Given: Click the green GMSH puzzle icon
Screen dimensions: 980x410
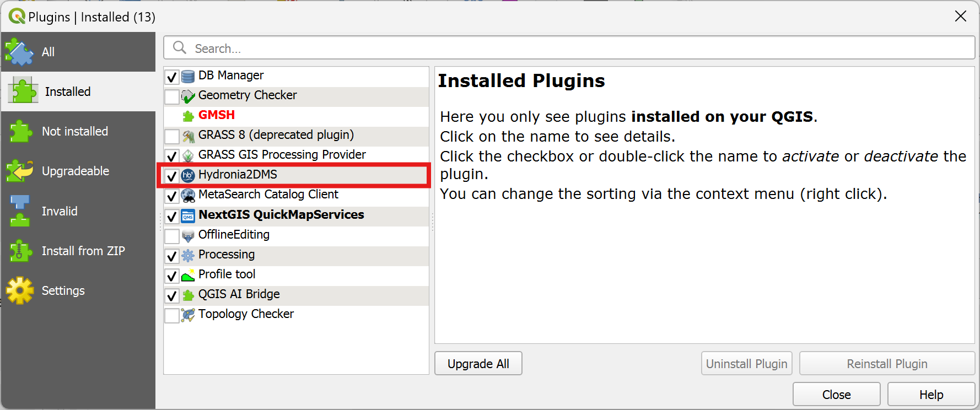Looking at the screenshot, I should coord(188,116).
